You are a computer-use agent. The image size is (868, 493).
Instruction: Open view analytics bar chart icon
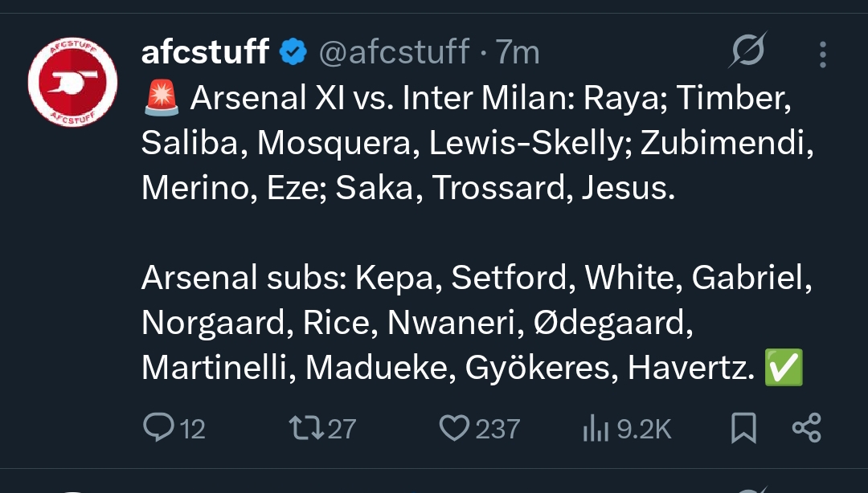(594, 429)
